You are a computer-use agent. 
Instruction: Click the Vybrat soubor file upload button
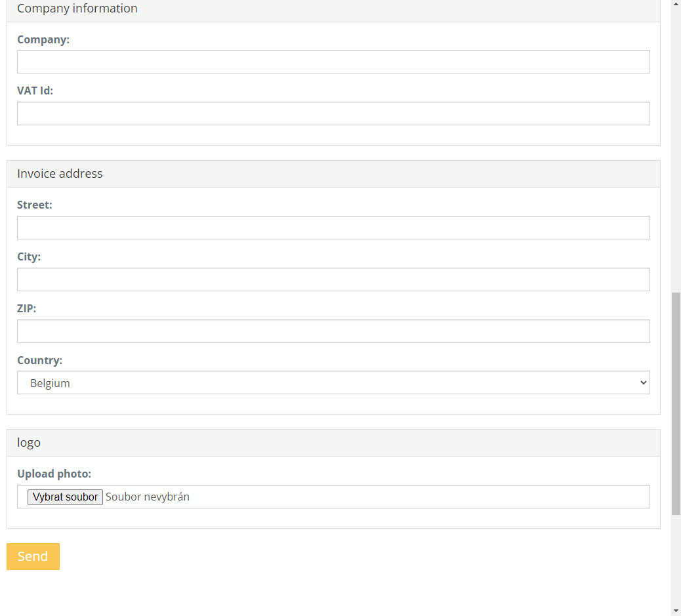65,497
